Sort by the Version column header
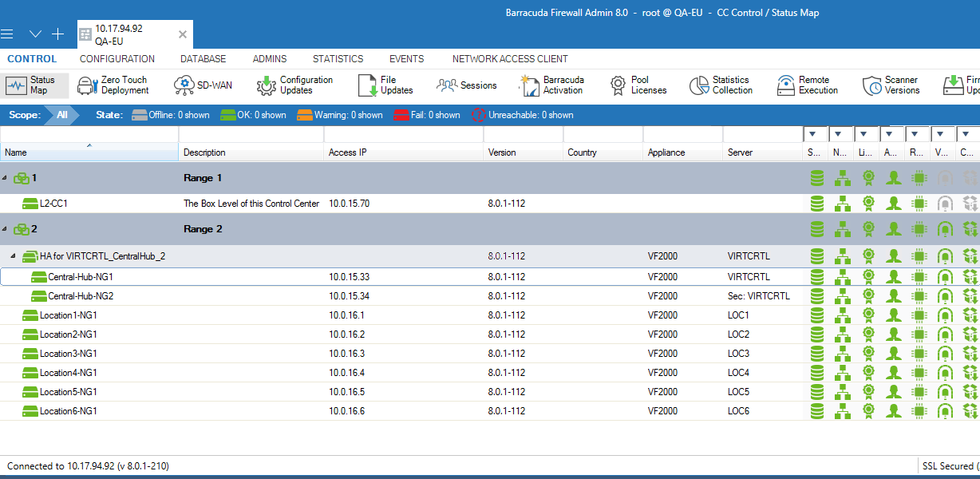Screen dimensions: 980x479 click(524, 152)
